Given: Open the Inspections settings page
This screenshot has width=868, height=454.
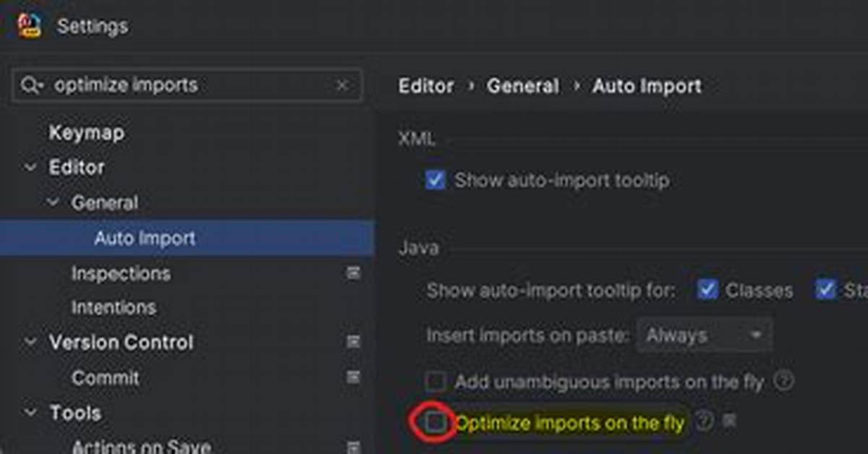Looking at the screenshot, I should click(121, 273).
